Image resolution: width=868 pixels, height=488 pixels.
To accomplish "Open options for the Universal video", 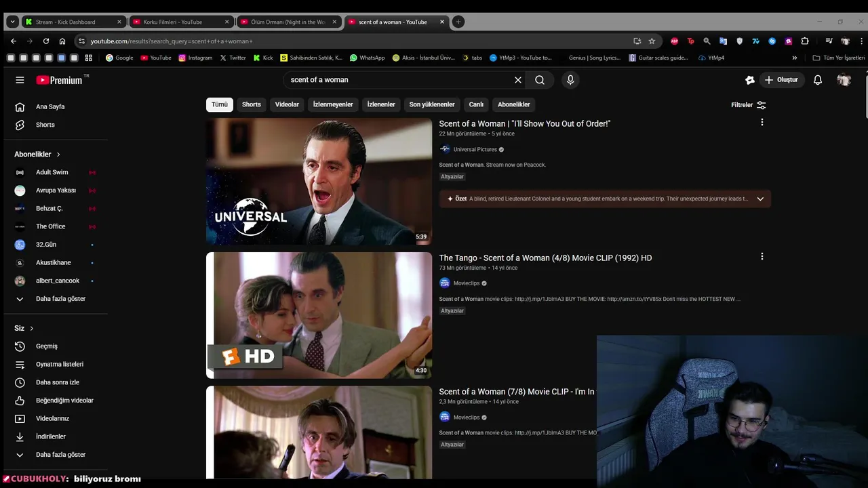I will (762, 123).
